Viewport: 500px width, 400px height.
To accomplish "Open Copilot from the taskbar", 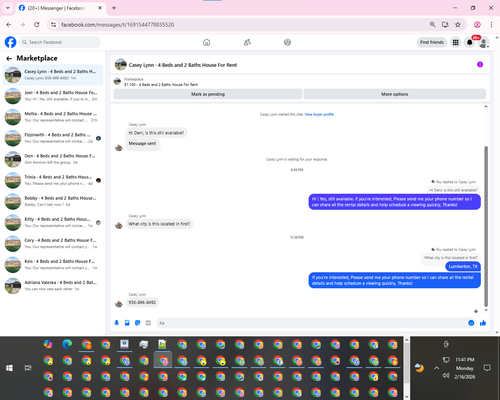I will point(48,344).
